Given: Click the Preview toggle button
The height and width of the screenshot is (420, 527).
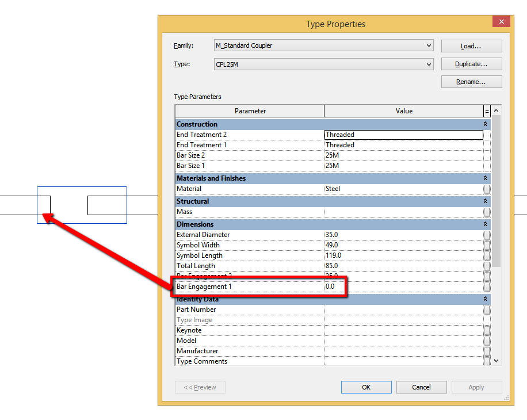Looking at the screenshot, I should (x=200, y=387).
